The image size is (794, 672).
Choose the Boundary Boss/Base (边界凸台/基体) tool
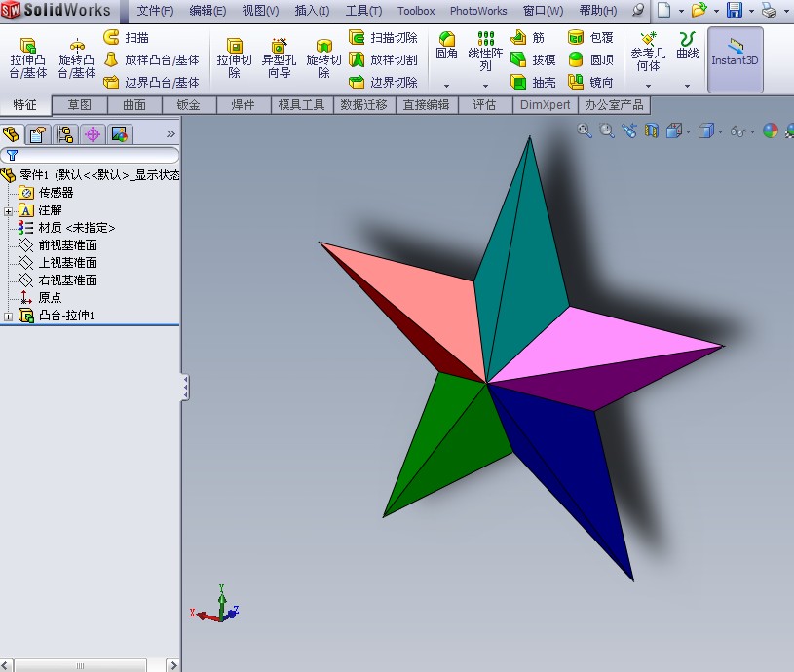click(x=151, y=82)
